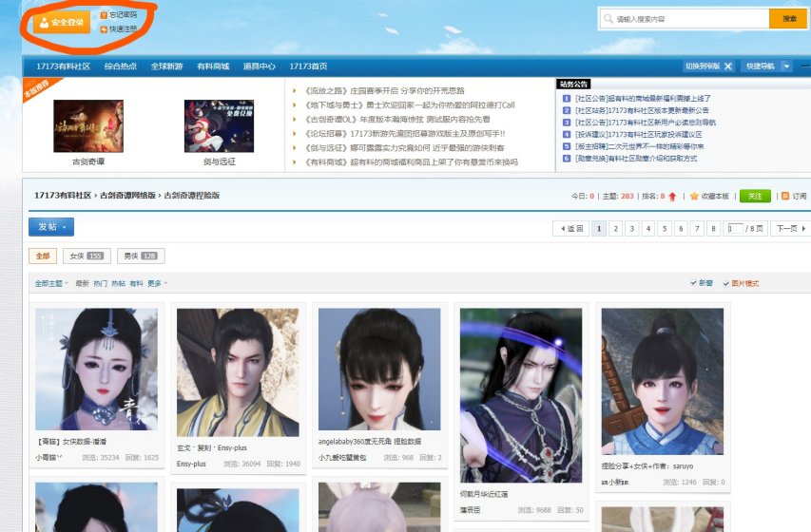The height and width of the screenshot is (532, 811).
Task: Open the angelababy360度无死角 post thumbnail
Action: (379, 370)
